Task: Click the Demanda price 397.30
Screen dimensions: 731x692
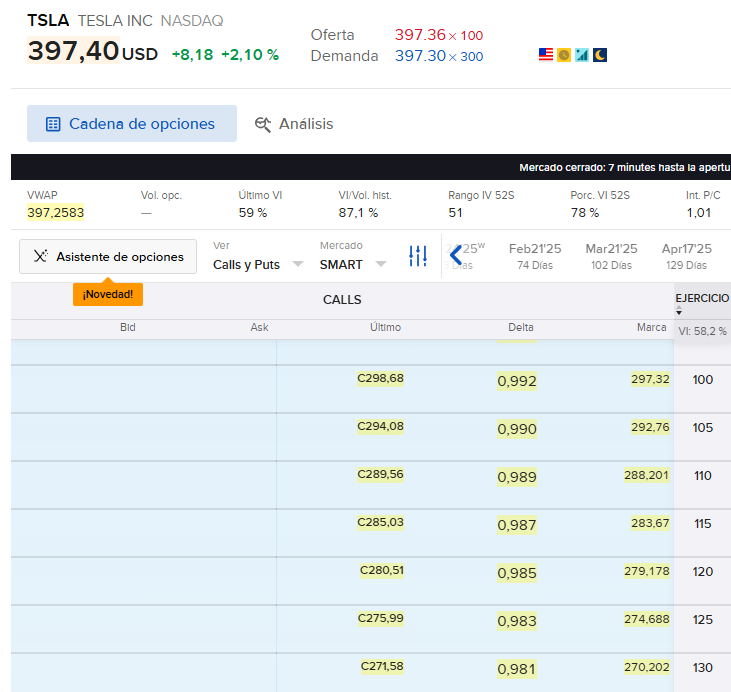Action: pyautogui.click(x=420, y=56)
